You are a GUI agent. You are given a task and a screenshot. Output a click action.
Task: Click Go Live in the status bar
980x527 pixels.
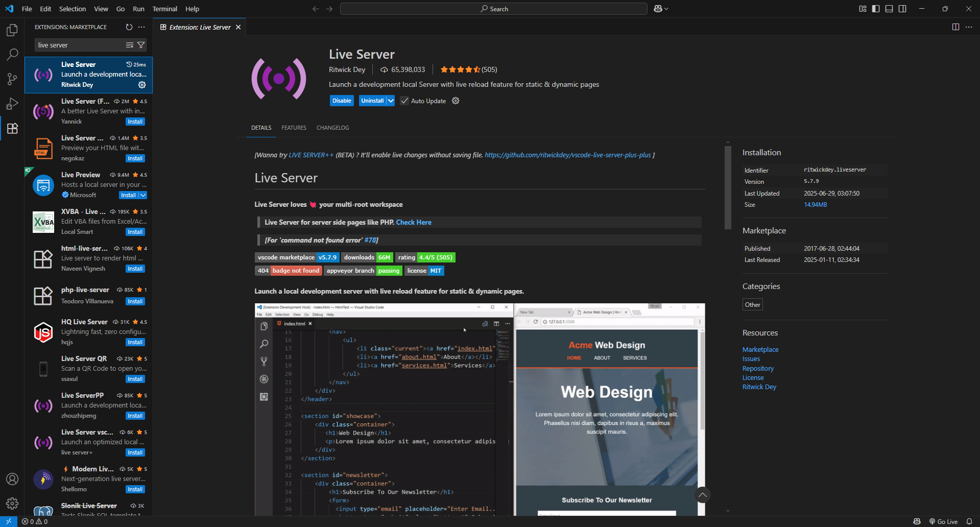click(943, 521)
